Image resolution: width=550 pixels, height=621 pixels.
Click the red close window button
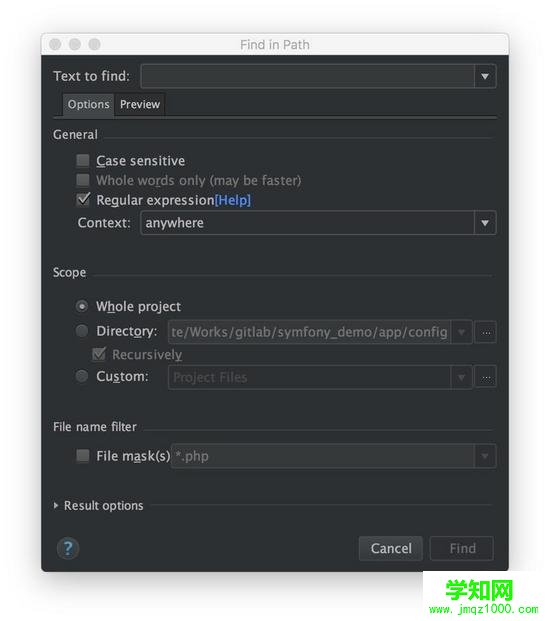(55, 44)
